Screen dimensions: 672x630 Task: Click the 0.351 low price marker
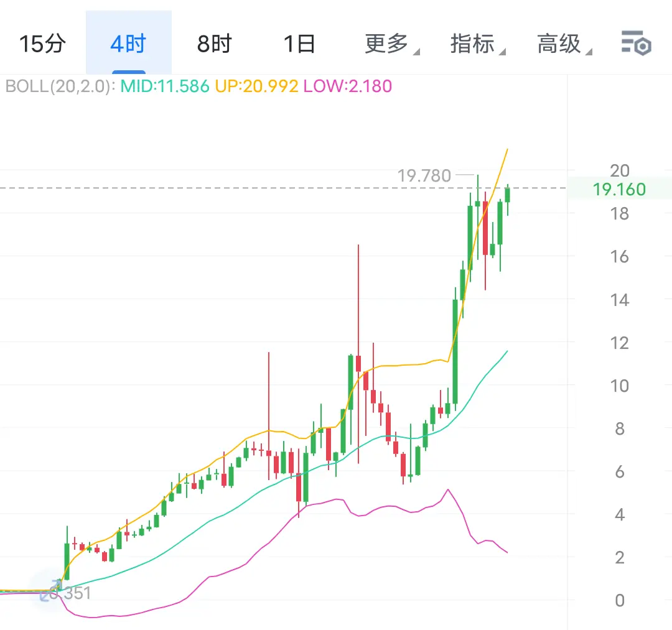[x=68, y=593]
